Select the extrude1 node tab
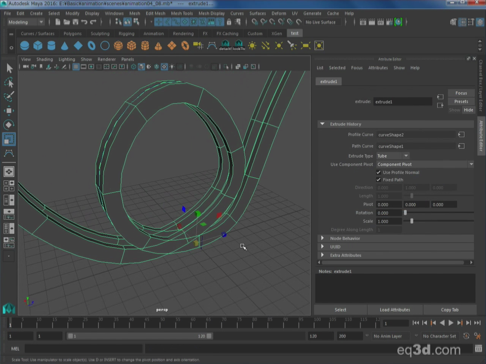This screenshot has height=364, width=486. pos(329,81)
